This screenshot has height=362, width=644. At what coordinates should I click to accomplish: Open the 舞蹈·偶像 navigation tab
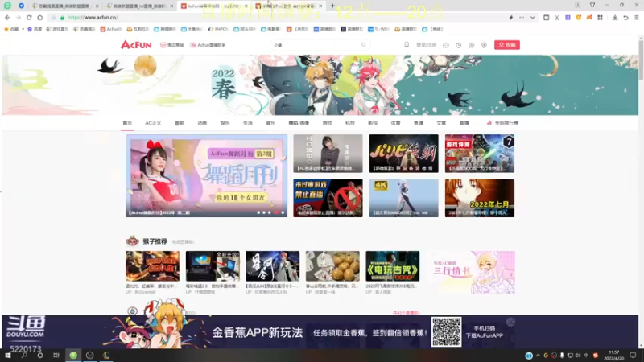coord(299,123)
